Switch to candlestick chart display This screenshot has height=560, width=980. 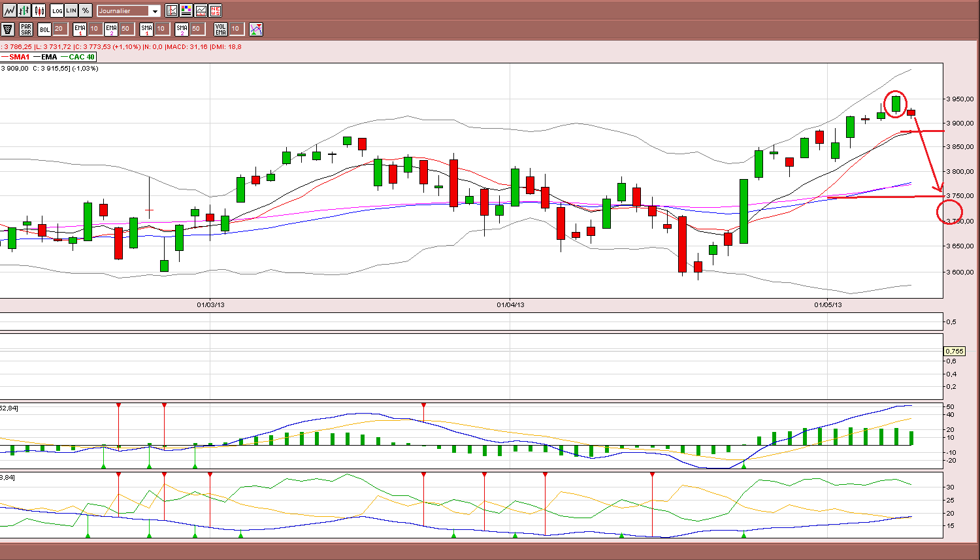pyautogui.click(x=39, y=10)
